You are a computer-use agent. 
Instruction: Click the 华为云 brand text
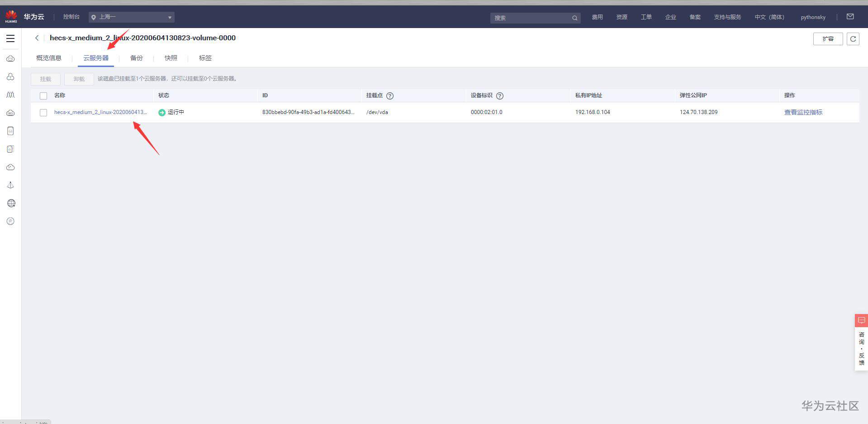[x=34, y=17]
